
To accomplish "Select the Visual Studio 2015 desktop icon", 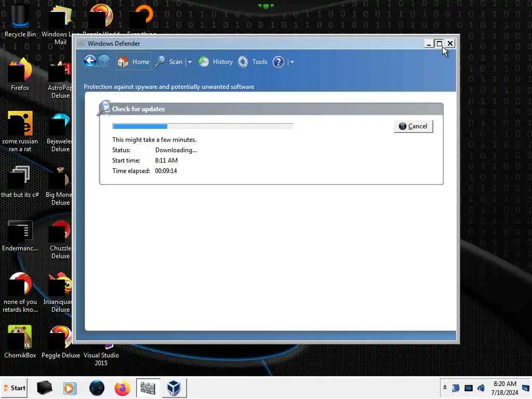I will 101,355.
